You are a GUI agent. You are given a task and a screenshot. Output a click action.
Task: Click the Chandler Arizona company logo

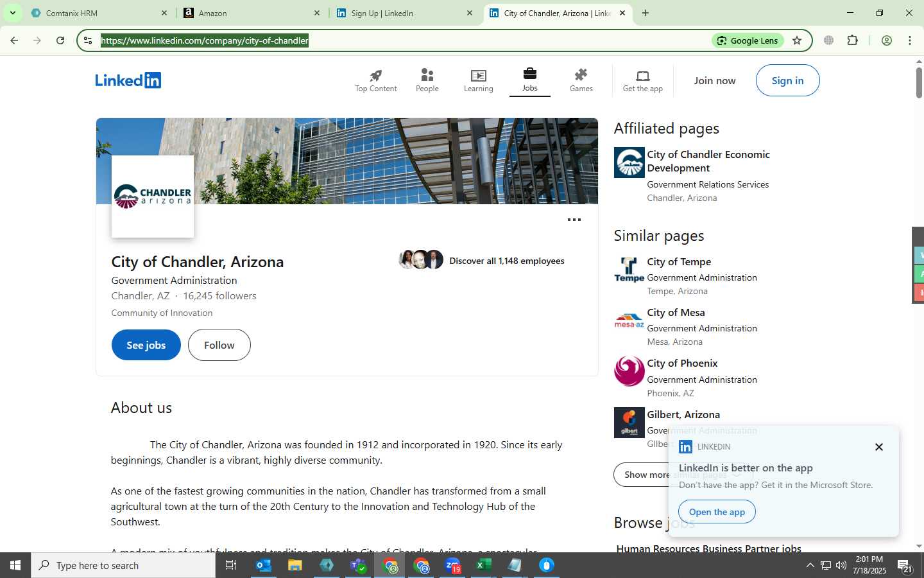click(x=153, y=197)
